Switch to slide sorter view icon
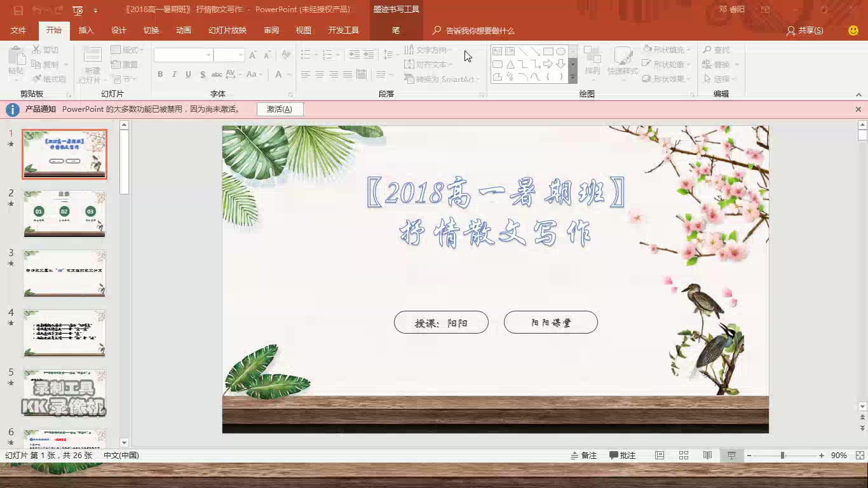The height and width of the screenshot is (488, 868). tap(684, 456)
